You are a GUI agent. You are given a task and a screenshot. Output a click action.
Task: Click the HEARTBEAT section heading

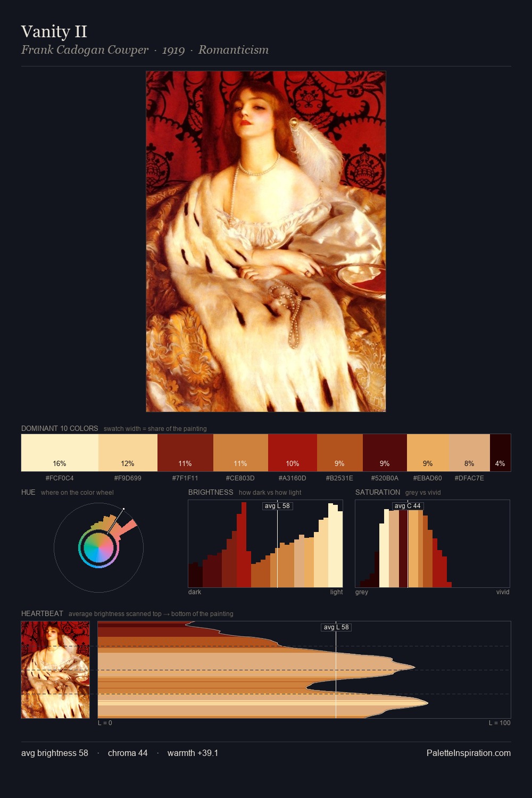(42, 613)
